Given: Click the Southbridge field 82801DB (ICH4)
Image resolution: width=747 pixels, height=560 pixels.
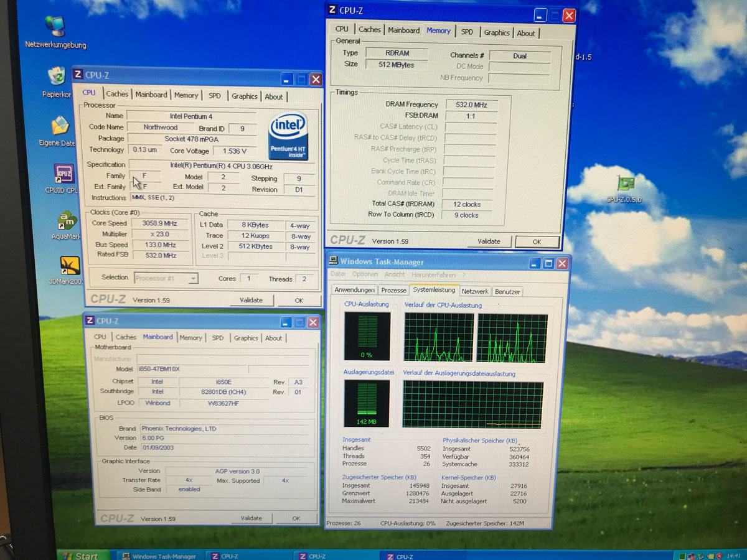Looking at the screenshot, I should click(223, 392).
